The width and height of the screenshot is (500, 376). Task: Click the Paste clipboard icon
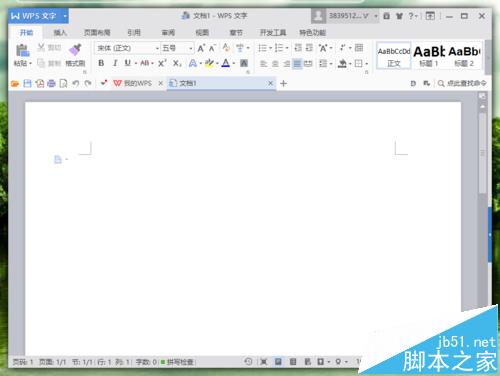click(22, 50)
